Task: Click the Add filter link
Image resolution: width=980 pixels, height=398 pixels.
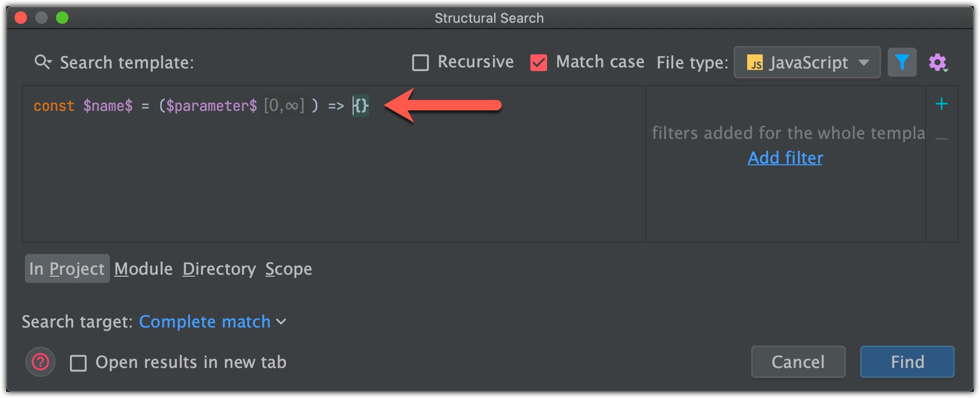Action: (785, 158)
